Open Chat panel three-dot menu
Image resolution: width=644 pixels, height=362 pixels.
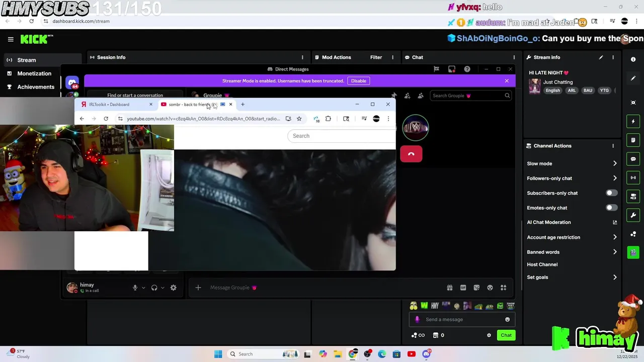coord(514,57)
